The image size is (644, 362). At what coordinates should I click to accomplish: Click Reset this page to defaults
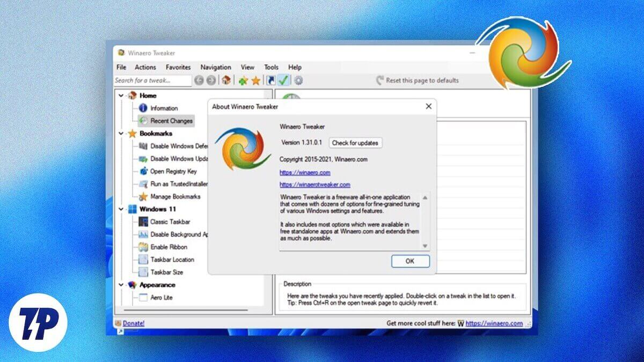422,80
